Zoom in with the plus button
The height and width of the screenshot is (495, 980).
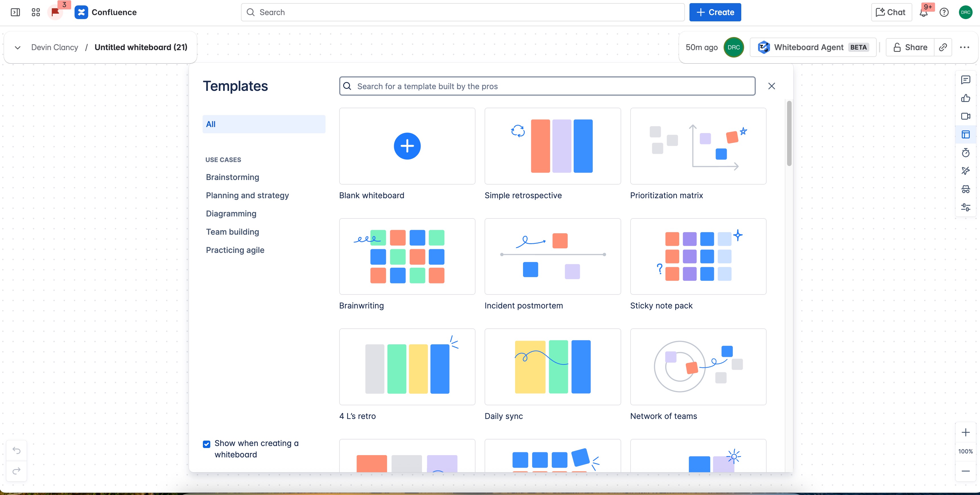[965, 433]
